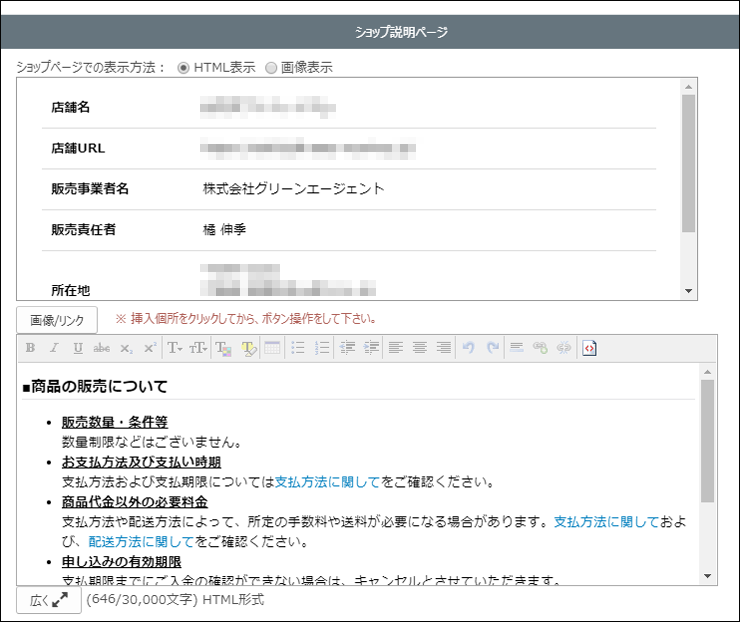
Task: Insert a bulleted list
Action: point(298,348)
